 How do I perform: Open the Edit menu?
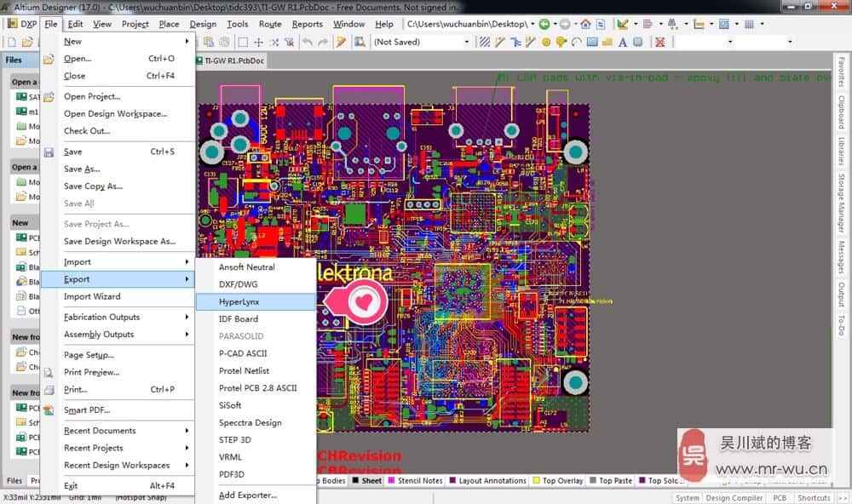pos(75,24)
